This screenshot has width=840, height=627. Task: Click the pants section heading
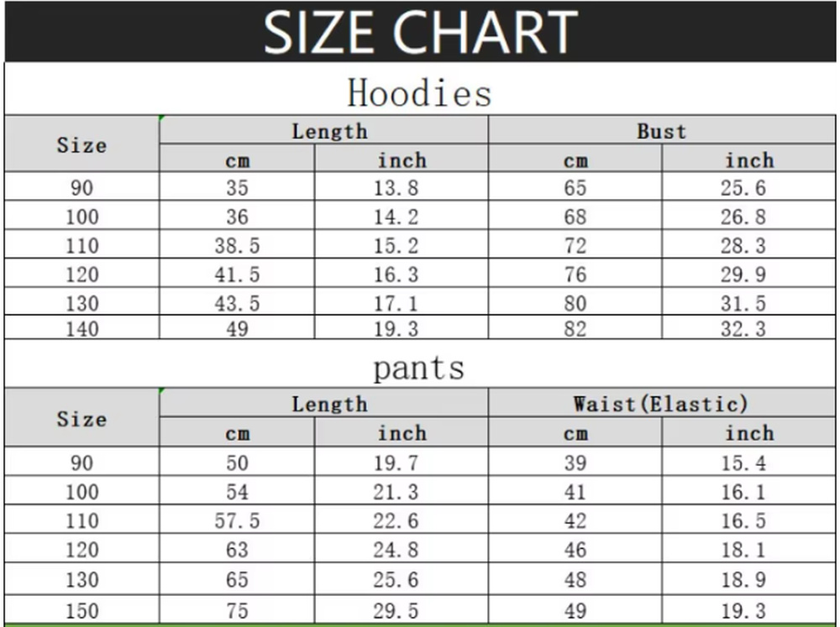pos(418,368)
